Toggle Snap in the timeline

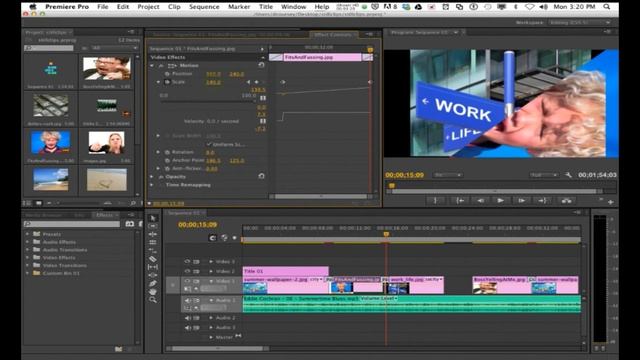(213, 238)
